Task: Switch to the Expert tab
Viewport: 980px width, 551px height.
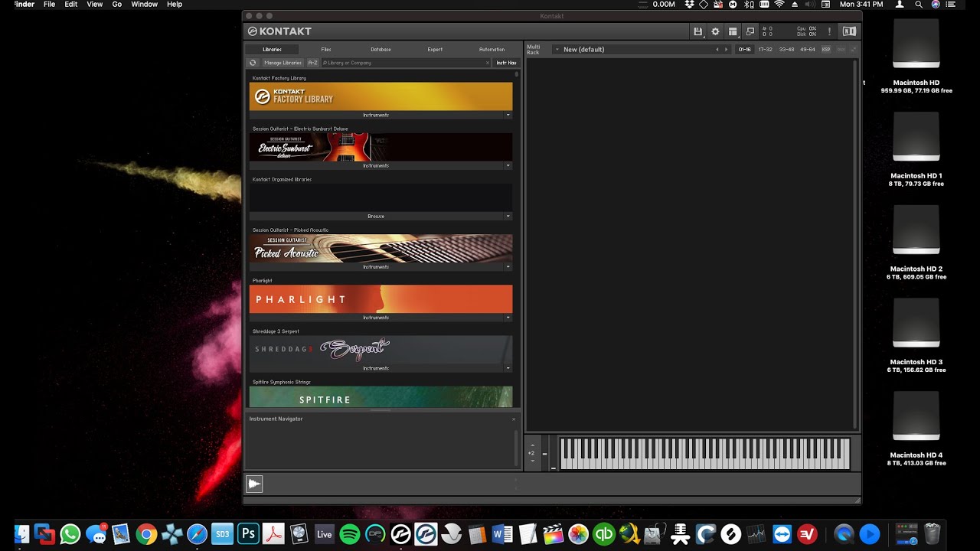Action: [x=435, y=49]
